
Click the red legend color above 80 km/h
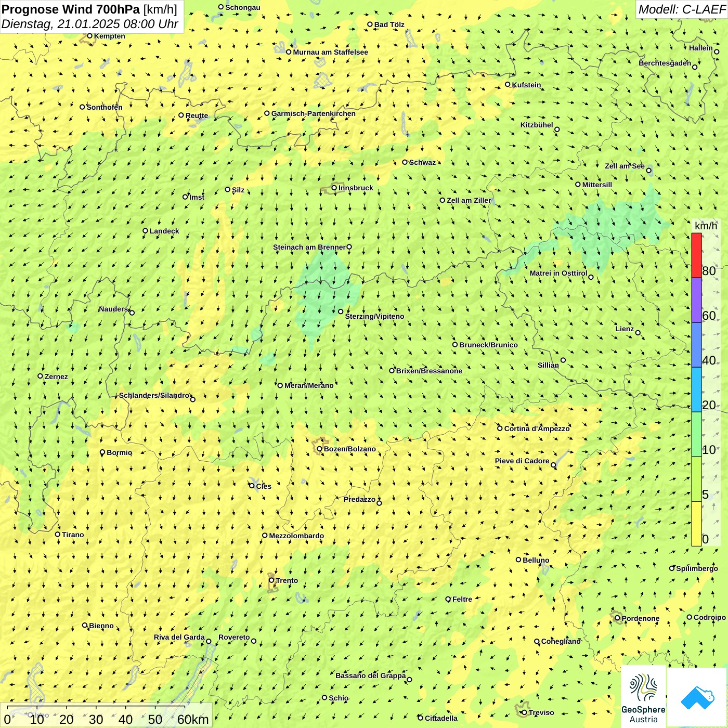click(x=696, y=255)
